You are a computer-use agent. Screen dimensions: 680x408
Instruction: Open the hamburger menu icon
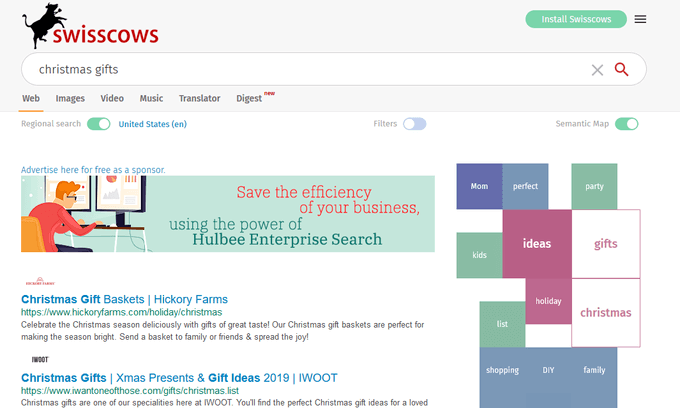click(x=640, y=19)
